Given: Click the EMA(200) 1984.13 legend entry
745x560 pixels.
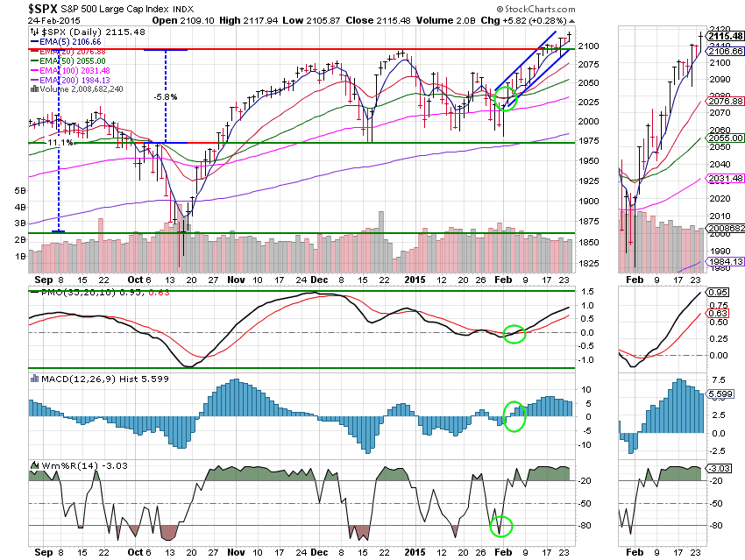Looking at the screenshot, I should point(70,81).
